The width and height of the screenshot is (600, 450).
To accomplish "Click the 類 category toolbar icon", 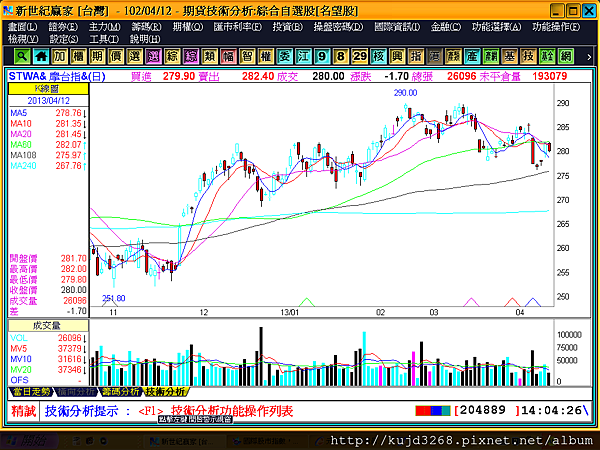I will pos(210,57).
